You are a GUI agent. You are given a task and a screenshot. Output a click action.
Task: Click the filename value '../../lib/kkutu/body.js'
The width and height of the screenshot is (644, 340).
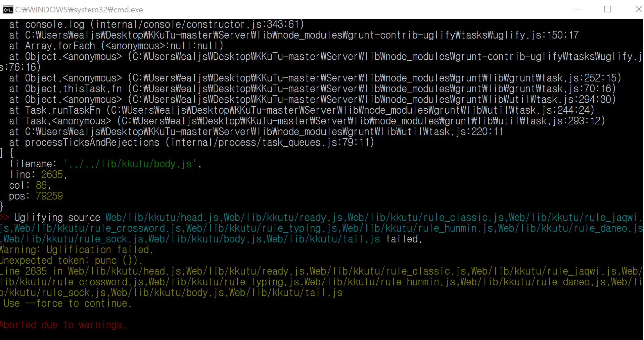[130, 164]
